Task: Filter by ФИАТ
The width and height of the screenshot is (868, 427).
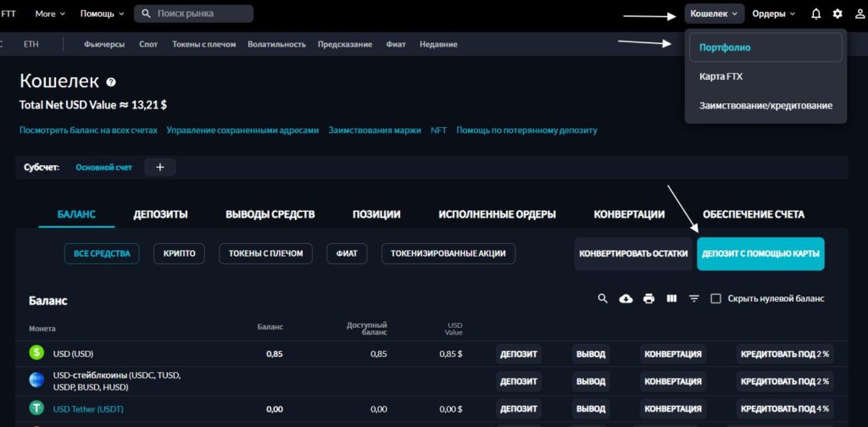Action: tap(347, 254)
